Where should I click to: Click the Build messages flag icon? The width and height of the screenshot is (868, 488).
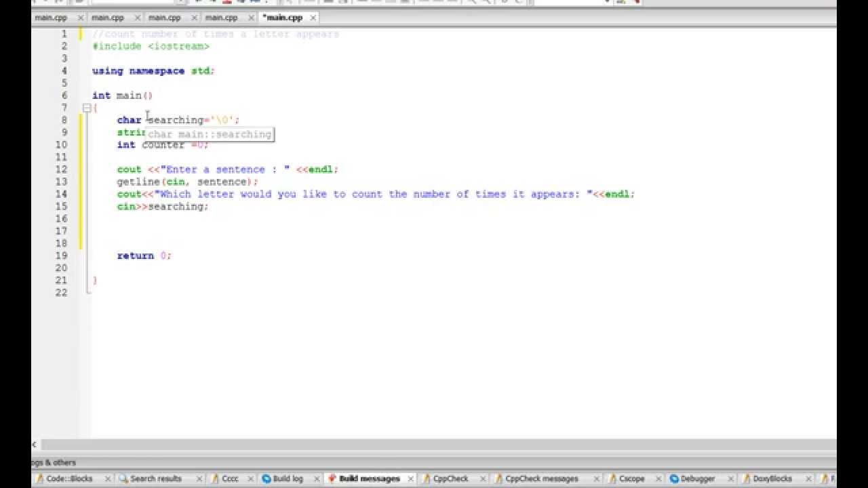pyautogui.click(x=332, y=479)
